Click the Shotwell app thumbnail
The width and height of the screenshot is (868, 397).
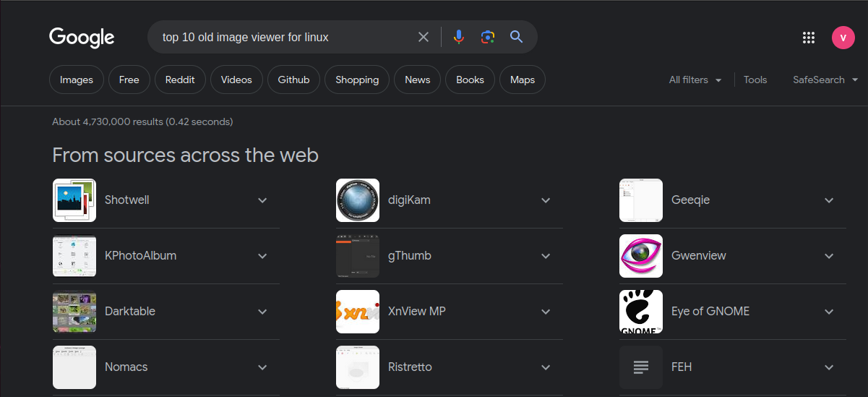click(x=74, y=200)
